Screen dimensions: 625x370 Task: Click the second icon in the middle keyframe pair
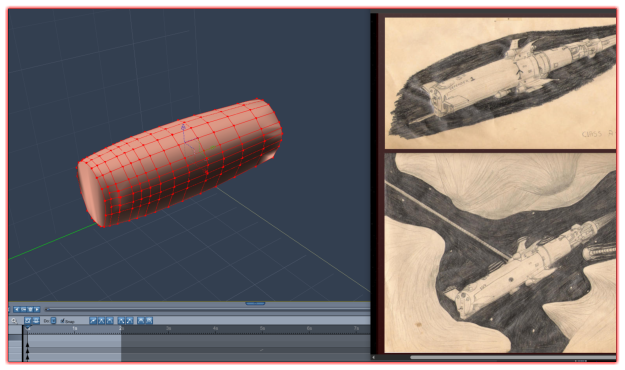pos(130,321)
